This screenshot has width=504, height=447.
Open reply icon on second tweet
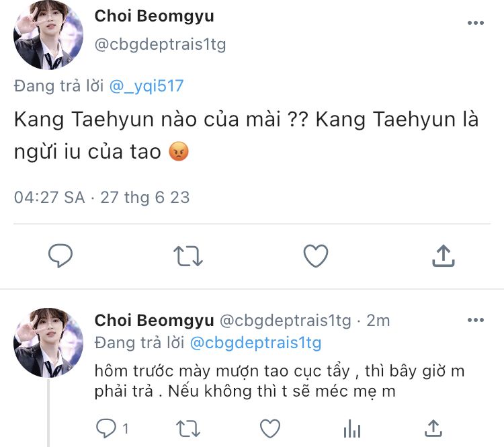[x=106, y=428]
